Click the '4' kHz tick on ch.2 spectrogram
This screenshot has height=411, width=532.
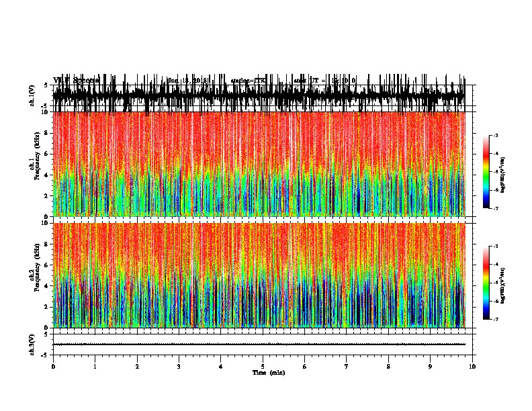pyautogui.click(x=47, y=286)
